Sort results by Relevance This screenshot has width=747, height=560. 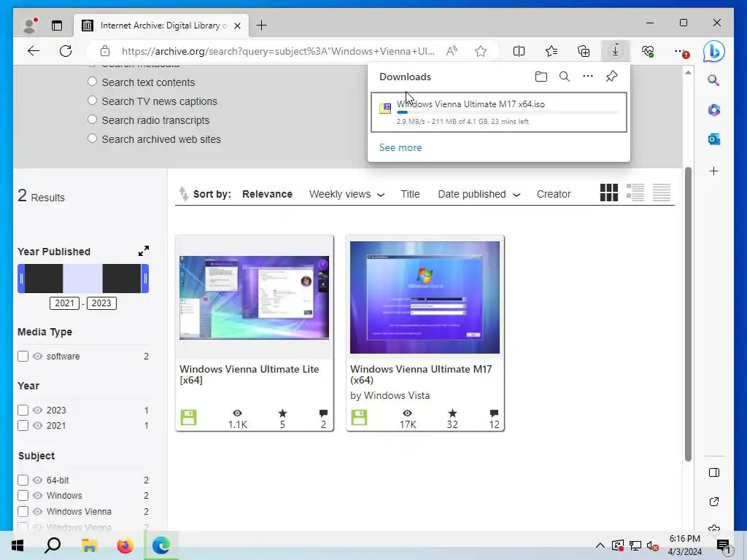pos(267,194)
